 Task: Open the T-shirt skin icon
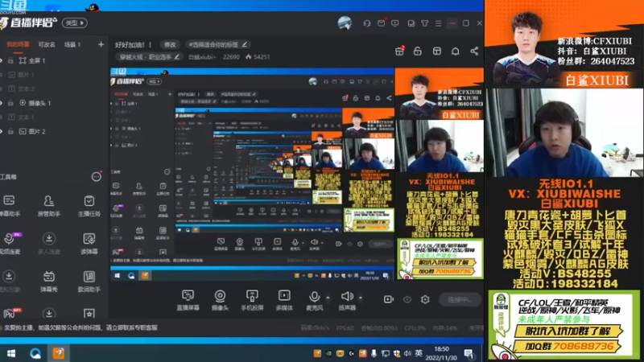click(x=425, y=23)
